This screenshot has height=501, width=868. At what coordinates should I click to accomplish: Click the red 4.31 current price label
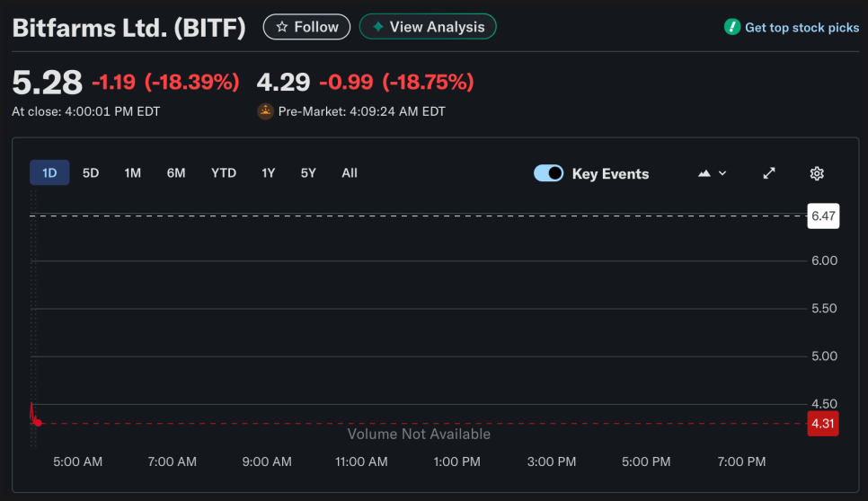coord(823,424)
